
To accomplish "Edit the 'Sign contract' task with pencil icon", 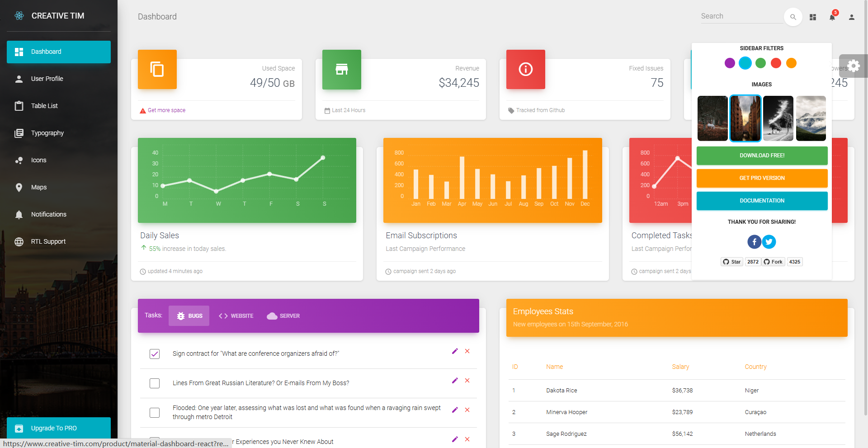I will [455, 351].
